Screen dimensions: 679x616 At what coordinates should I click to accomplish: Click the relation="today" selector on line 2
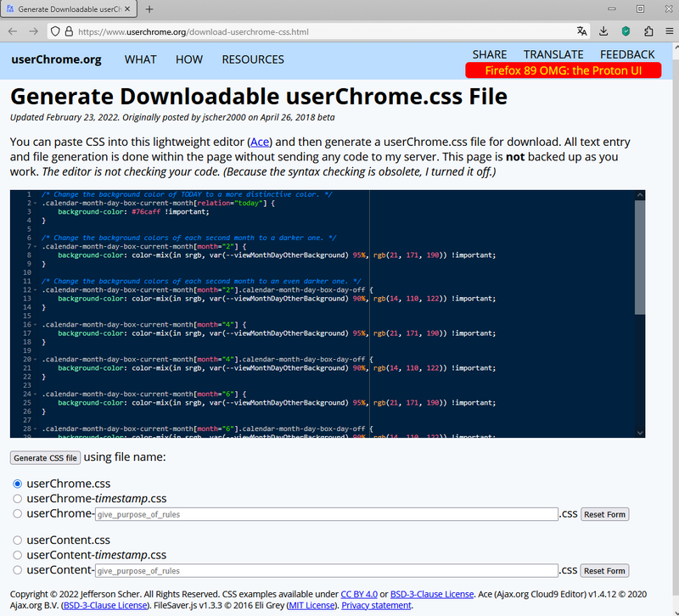click(x=230, y=203)
